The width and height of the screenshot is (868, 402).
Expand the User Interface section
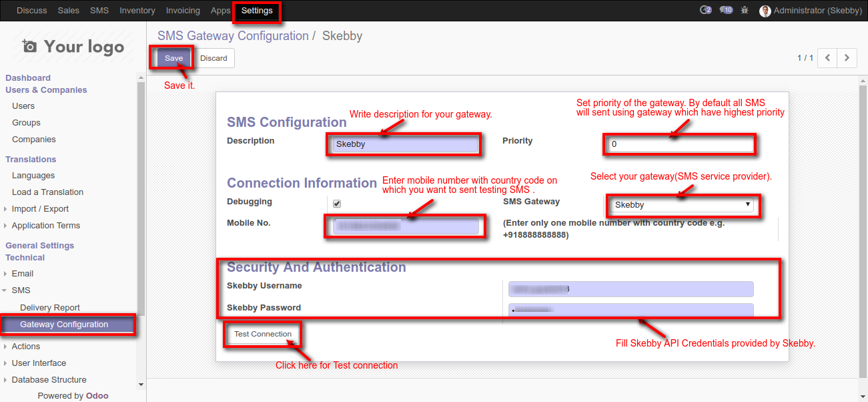coord(39,363)
